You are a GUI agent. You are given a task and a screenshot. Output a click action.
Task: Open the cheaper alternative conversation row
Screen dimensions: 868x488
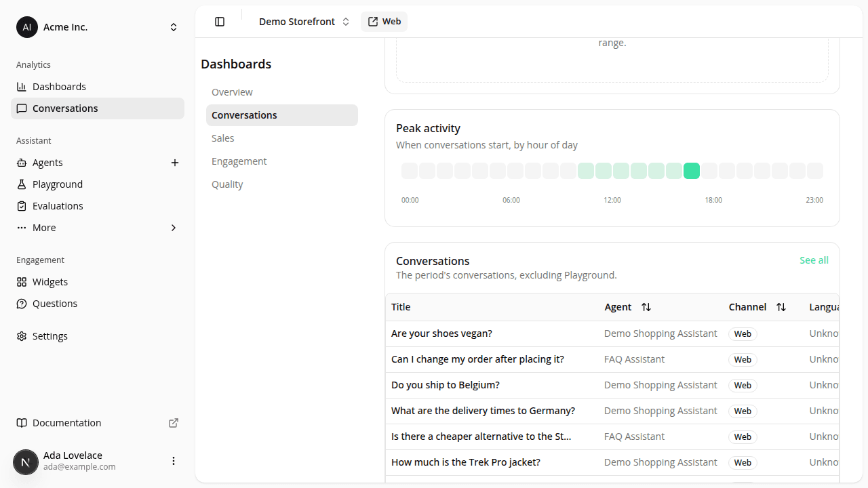tap(612, 436)
